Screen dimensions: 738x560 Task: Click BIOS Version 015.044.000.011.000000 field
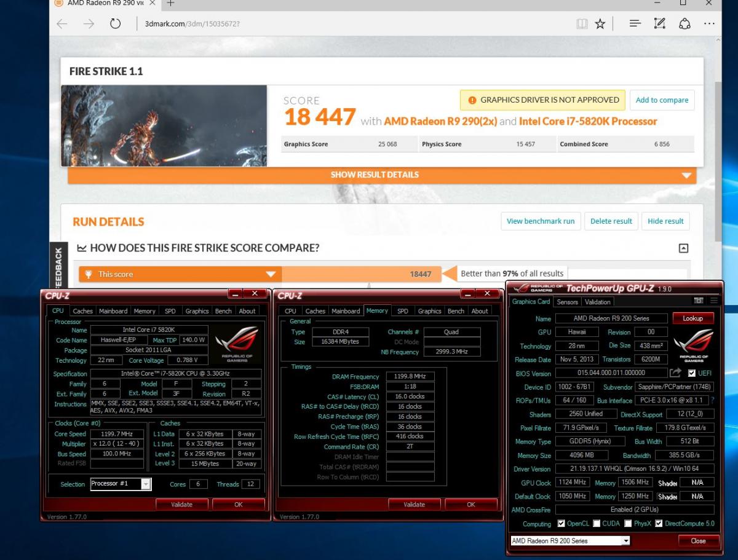611,373
